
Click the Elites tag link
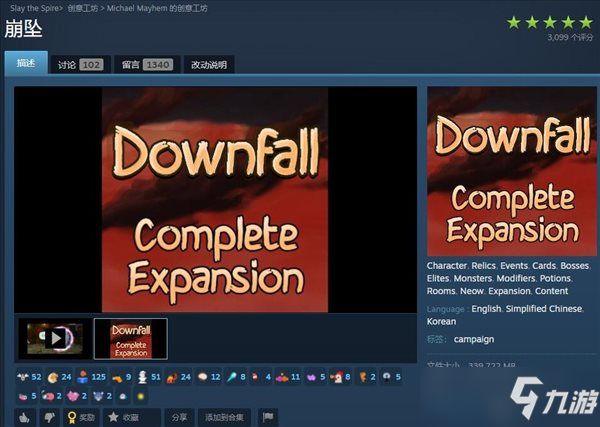pyautogui.click(x=438, y=278)
